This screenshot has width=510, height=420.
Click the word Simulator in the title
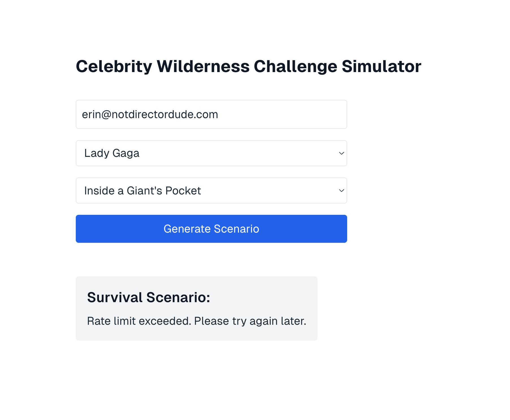381,66
